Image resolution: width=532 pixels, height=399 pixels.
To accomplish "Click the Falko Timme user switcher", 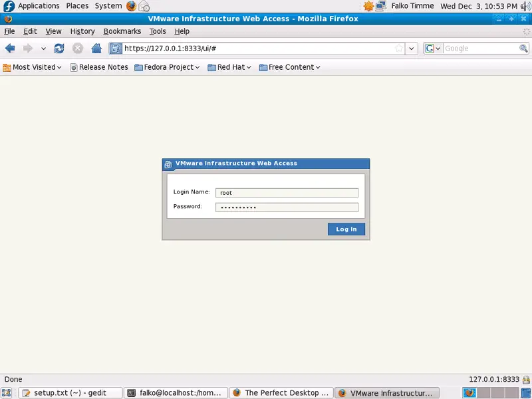I will click(412, 6).
